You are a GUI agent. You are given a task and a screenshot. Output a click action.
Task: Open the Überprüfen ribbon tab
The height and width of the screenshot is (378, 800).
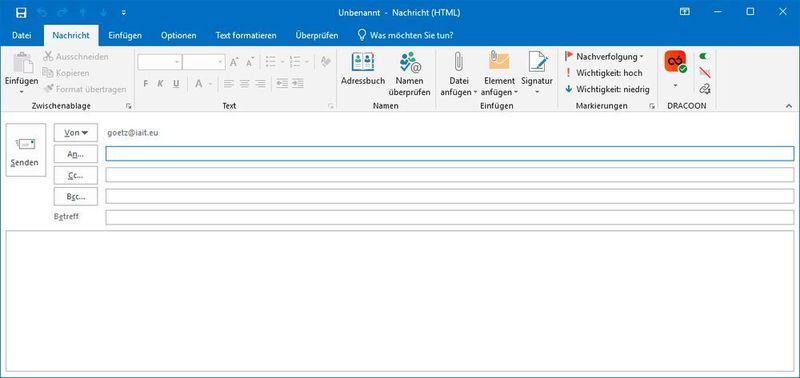pyautogui.click(x=316, y=35)
